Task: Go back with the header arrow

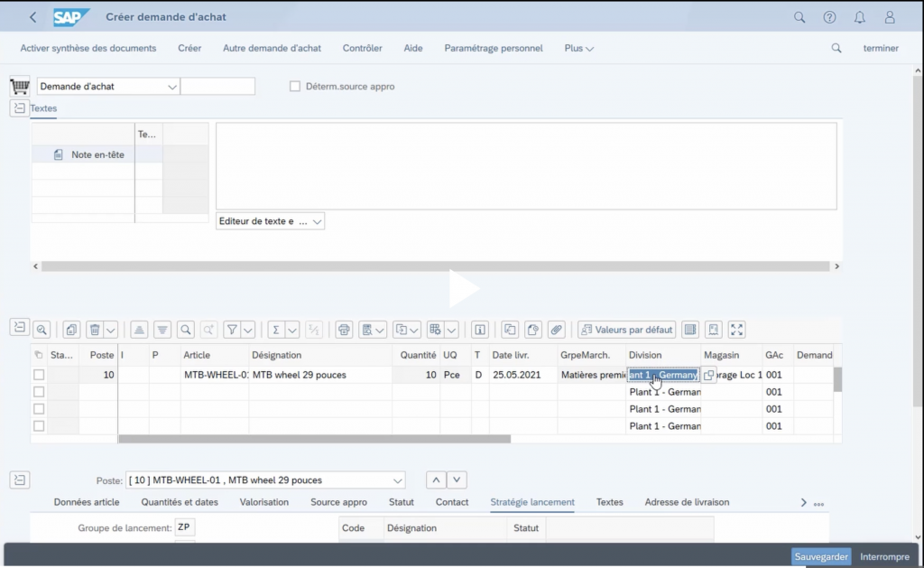Action: click(x=33, y=17)
